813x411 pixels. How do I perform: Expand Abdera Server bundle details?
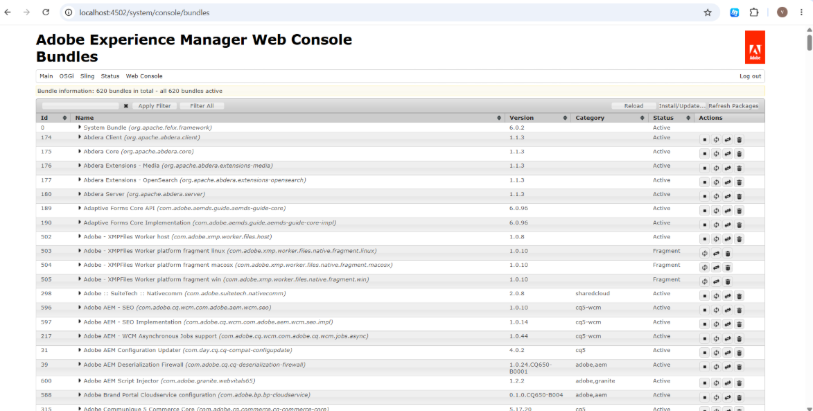[80, 194]
